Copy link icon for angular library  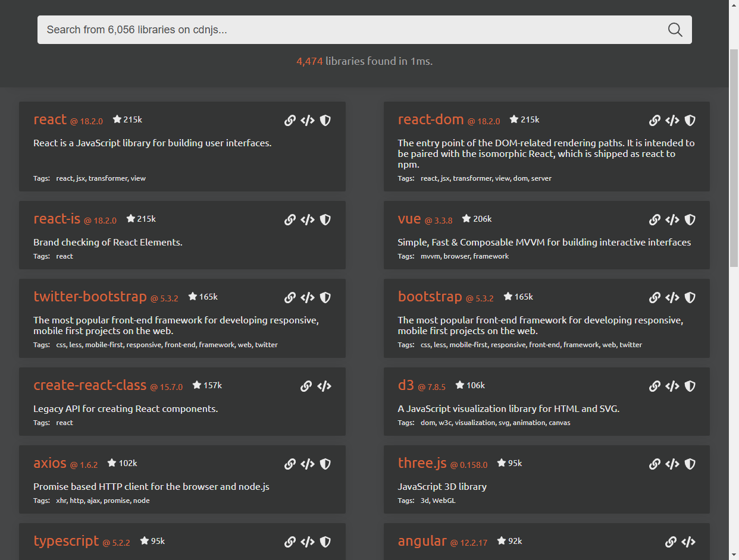(671, 542)
